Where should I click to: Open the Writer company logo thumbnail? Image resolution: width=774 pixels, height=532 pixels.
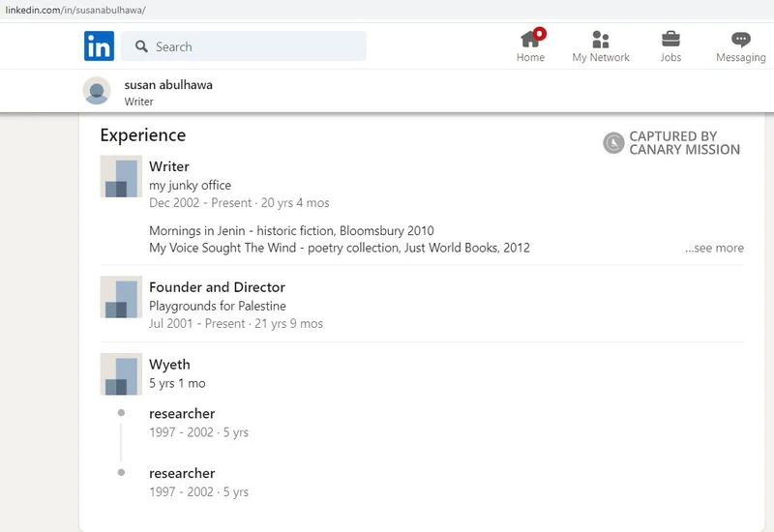tap(121, 176)
